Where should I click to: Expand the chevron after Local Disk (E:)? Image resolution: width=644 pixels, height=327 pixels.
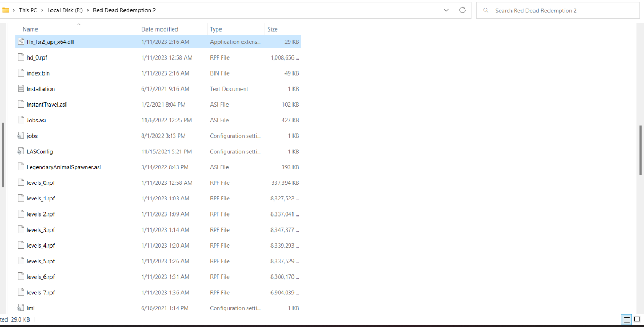tap(88, 10)
